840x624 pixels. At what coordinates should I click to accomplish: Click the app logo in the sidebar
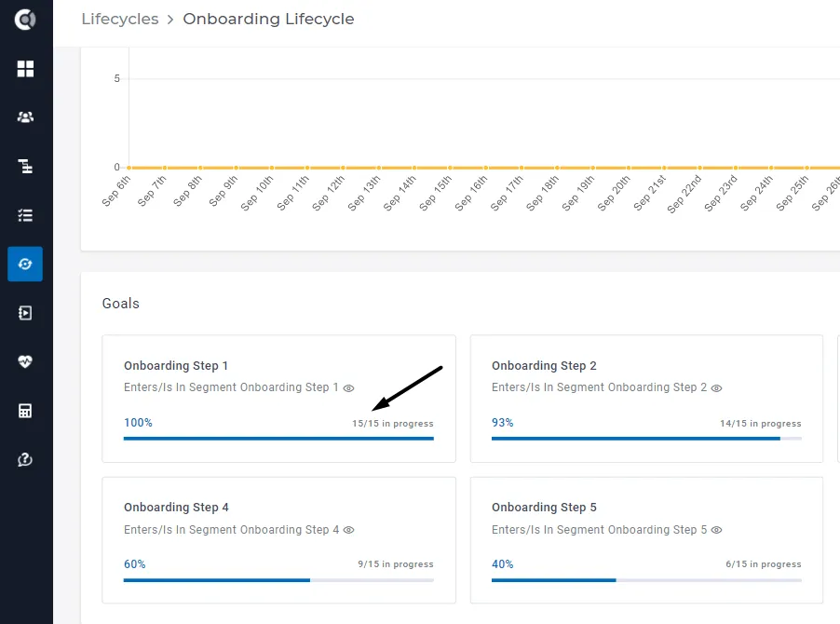[25, 20]
